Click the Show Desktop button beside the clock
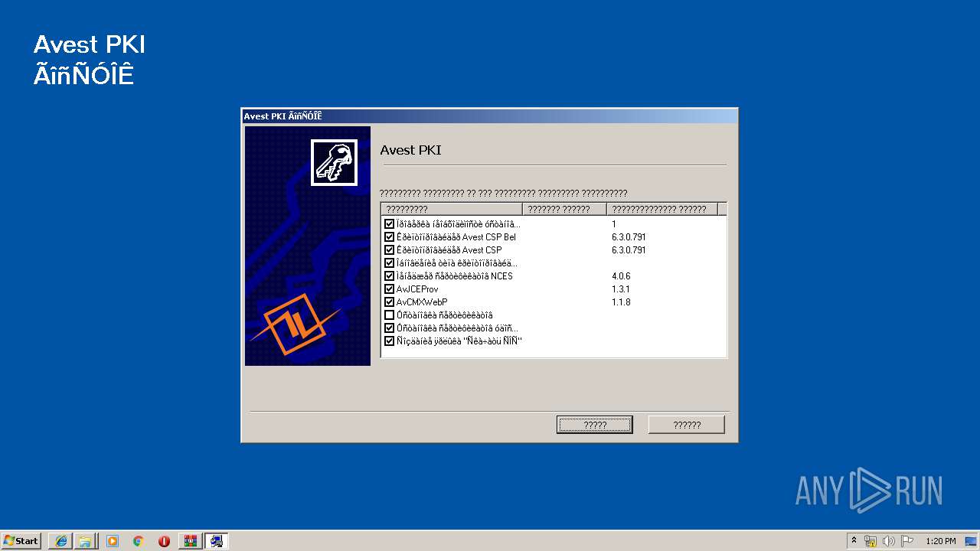 click(972, 541)
